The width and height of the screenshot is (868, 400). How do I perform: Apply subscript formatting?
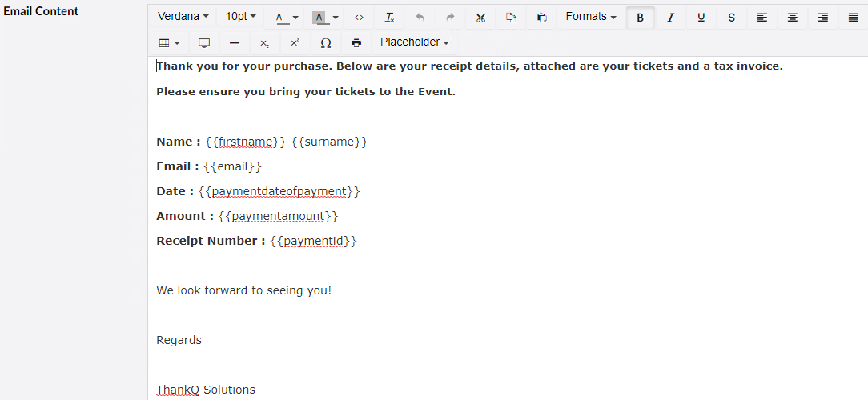point(264,43)
